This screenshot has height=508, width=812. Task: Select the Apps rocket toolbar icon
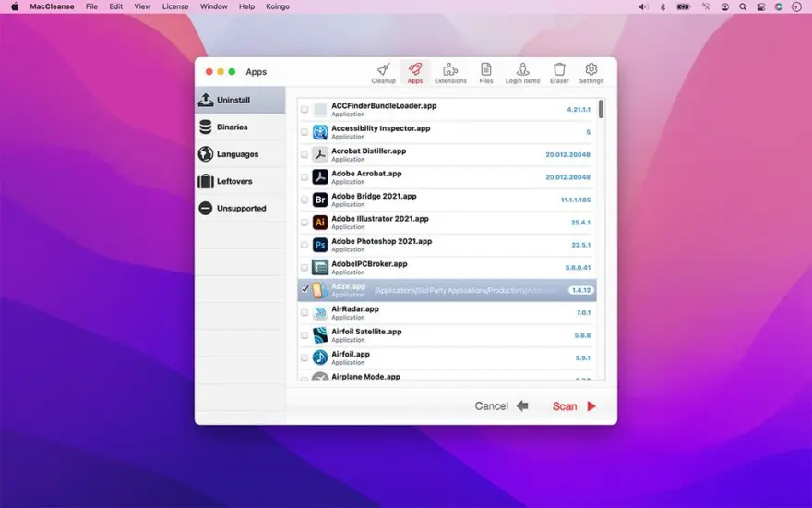pyautogui.click(x=415, y=73)
